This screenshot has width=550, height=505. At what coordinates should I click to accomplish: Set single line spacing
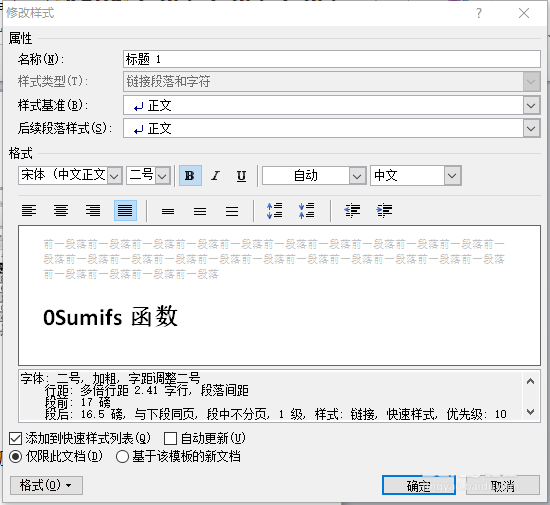point(168,211)
